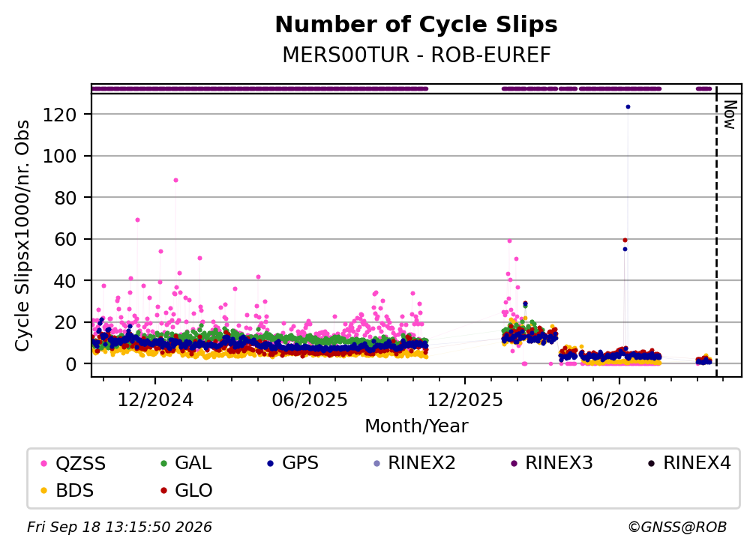Click the BDS yellow legend marker
This screenshot has height=550, width=756.
(44, 491)
